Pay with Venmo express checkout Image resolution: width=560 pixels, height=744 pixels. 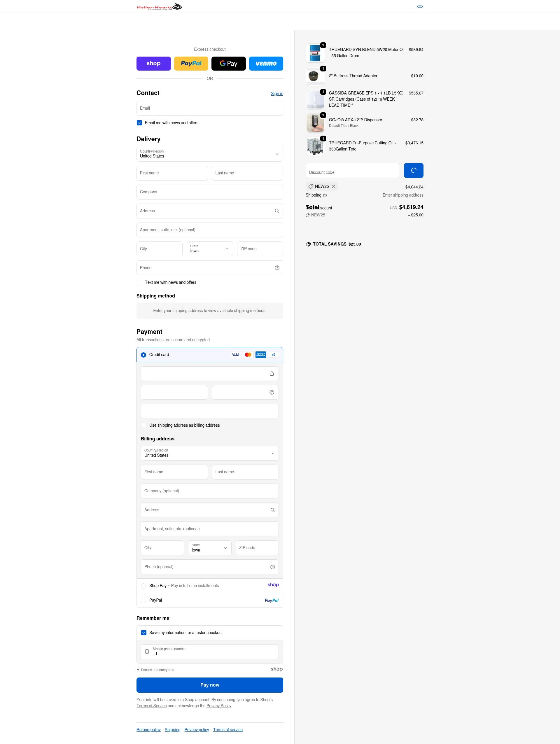pos(266,63)
